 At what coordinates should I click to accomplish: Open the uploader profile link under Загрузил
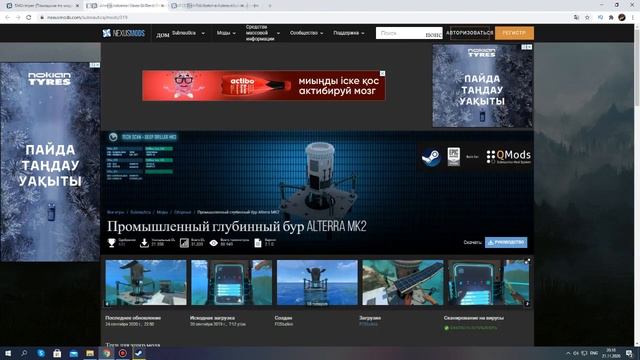[369, 324]
